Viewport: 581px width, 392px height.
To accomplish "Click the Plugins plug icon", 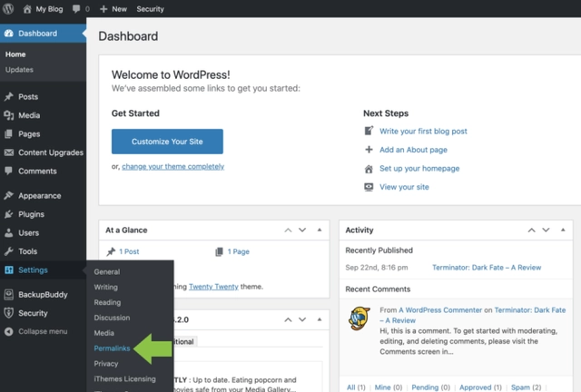I will tap(9, 214).
